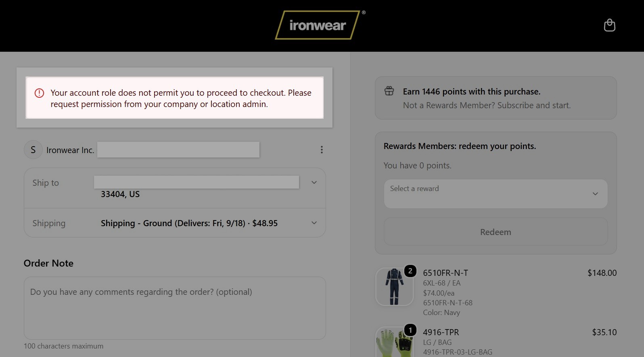644x357 pixels.
Task: Click the 'Color: Navy' detail text
Action: [441, 313]
